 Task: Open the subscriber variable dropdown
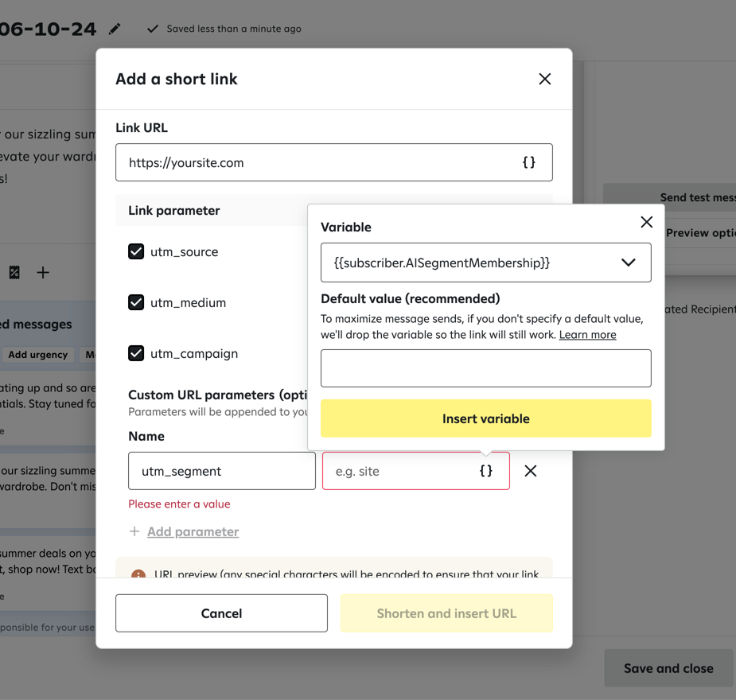tap(628, 262)
